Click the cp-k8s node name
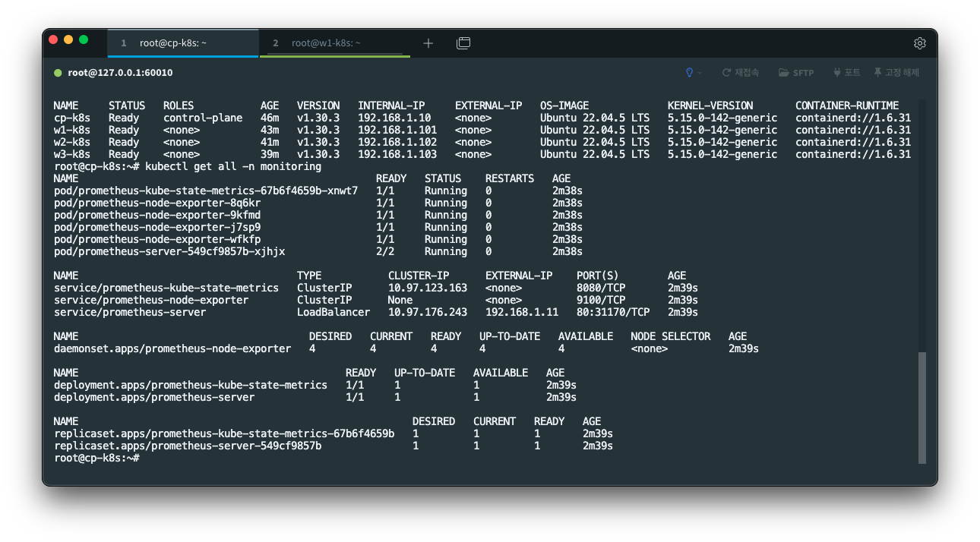980x542 pixels. (x=72, y=118)
